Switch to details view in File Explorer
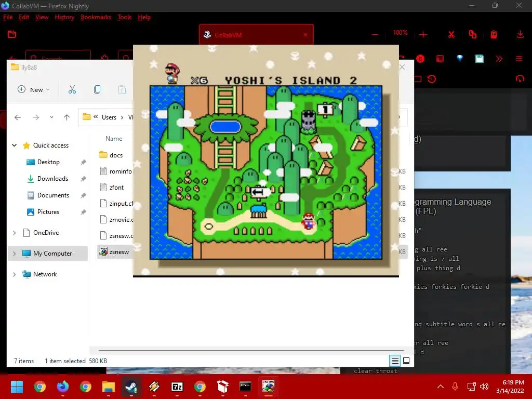Screen dimensions: 532x399 point(395,361)
